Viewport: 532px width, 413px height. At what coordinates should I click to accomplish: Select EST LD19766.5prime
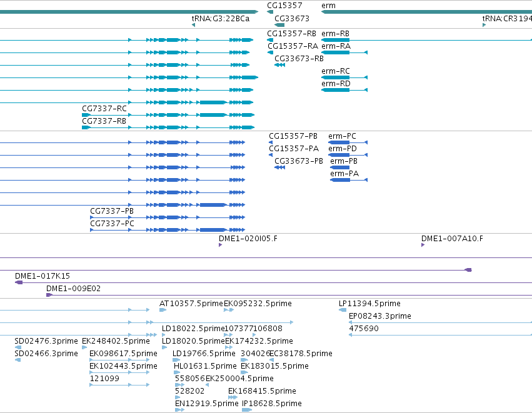pyautogui.click(x=204, y=354)
